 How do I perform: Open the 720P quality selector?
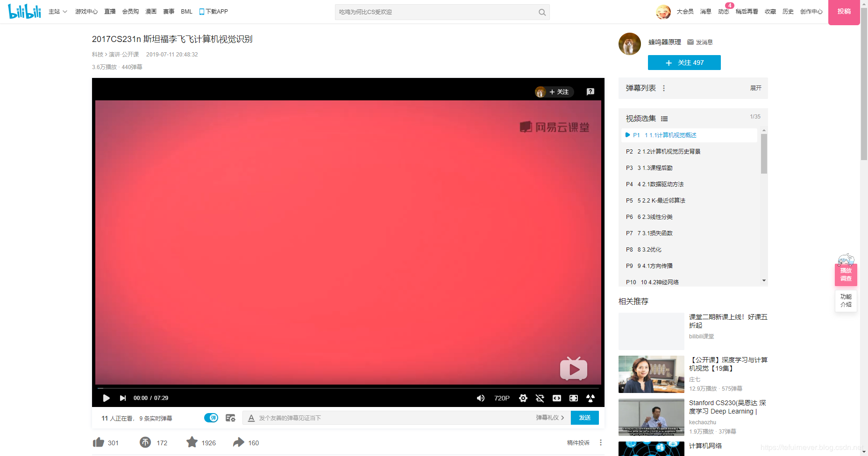502,398
